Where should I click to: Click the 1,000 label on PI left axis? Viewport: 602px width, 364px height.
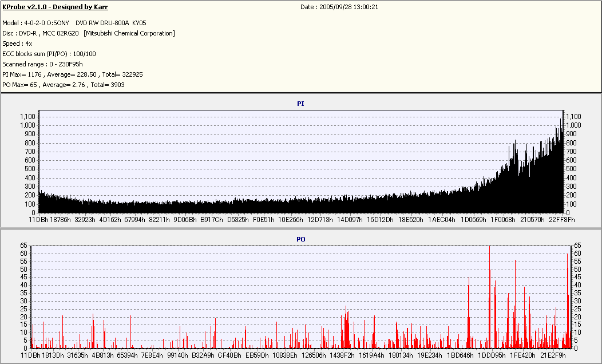(x=27, y=125)
